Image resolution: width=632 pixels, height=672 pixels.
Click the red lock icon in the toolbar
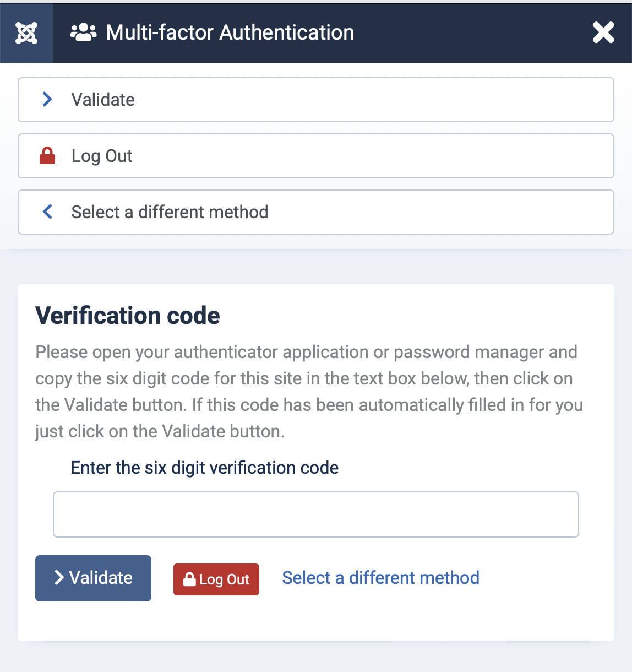tap(47, 156)
